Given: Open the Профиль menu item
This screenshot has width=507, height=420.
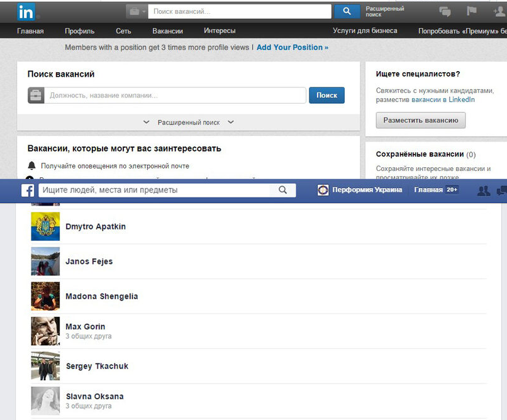Looking at the screenshot, I should pyautogui.click(x=79, y=31).
